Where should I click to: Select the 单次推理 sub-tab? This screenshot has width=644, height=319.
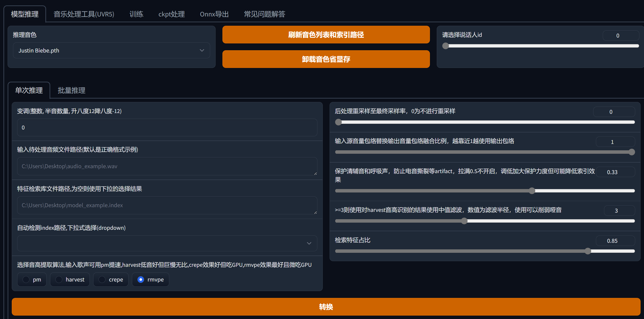point(29,90)
